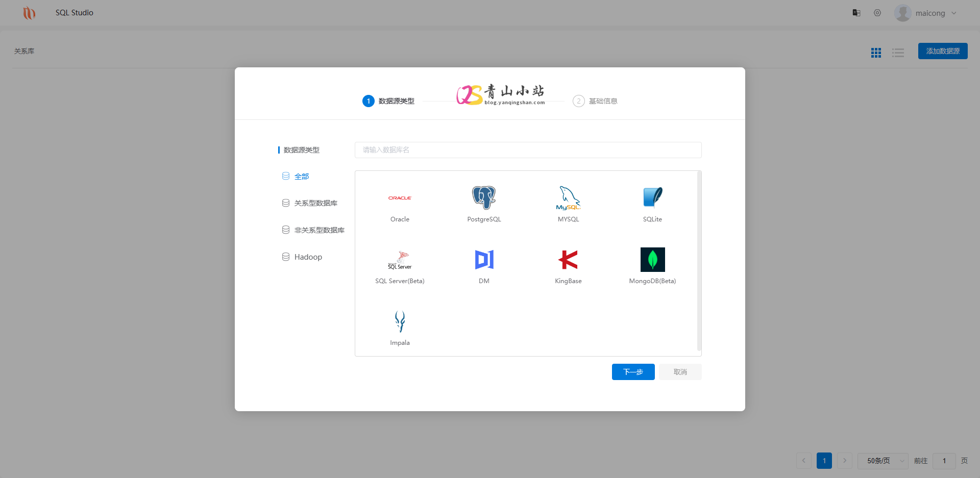Click the 数据源类型 sidebar heading

(301, 150)
